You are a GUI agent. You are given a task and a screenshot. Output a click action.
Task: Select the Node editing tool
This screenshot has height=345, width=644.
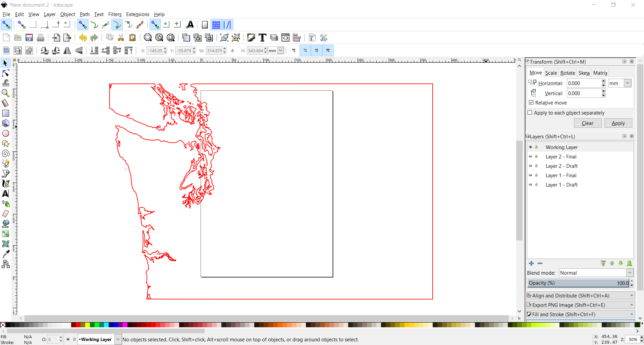tap(6, 73)
